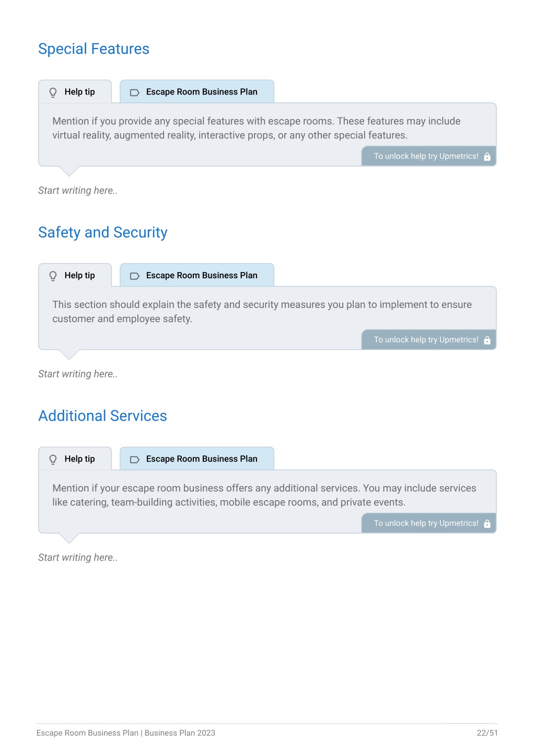Select Help tip tab under Additional Services
Viewport: 535px width, 756px height.
tap(75, 459)
